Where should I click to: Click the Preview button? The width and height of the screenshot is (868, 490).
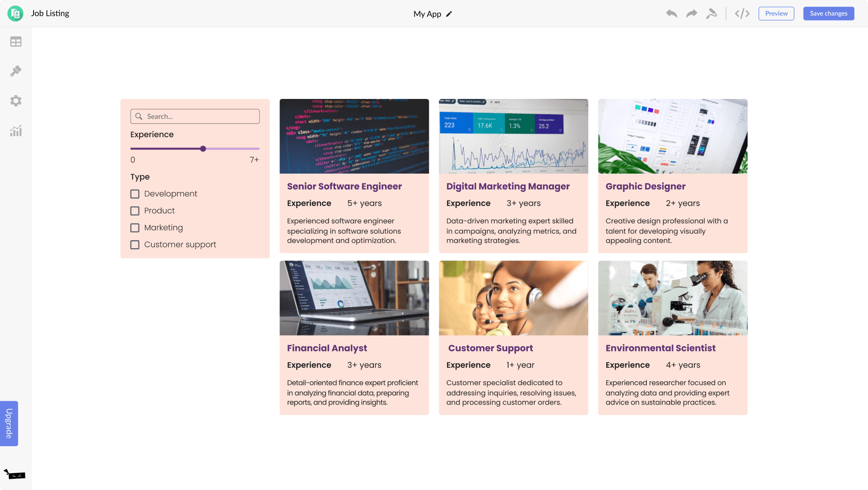pos(776,14)
